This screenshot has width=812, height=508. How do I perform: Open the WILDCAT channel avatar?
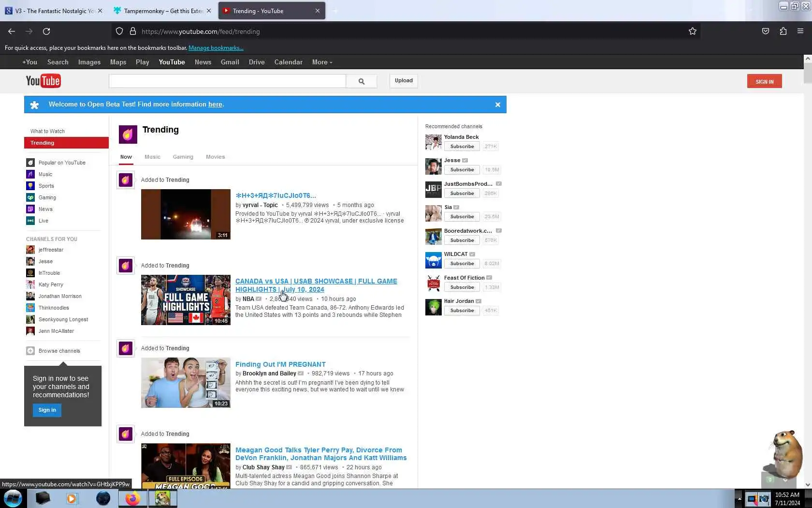point(434,260)
